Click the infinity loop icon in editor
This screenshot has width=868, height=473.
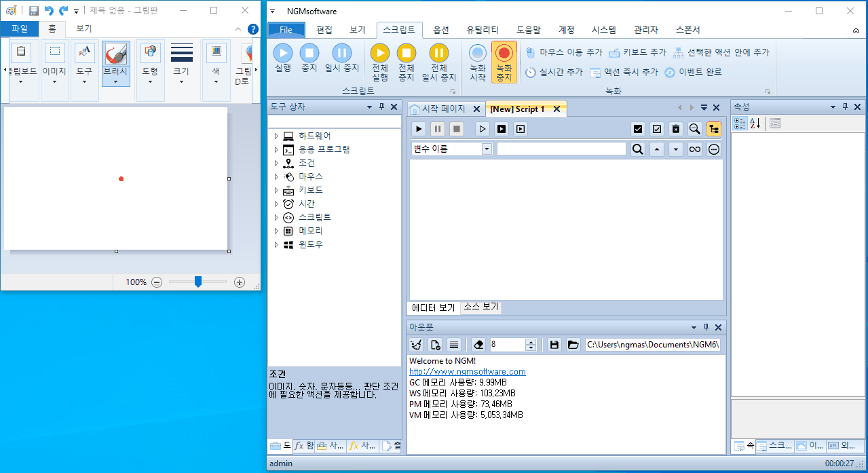694,149
